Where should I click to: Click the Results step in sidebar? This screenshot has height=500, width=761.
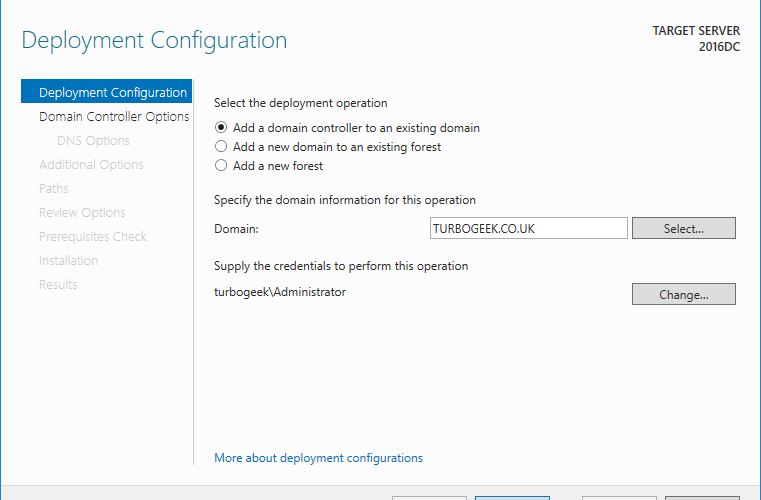point(58,284)
